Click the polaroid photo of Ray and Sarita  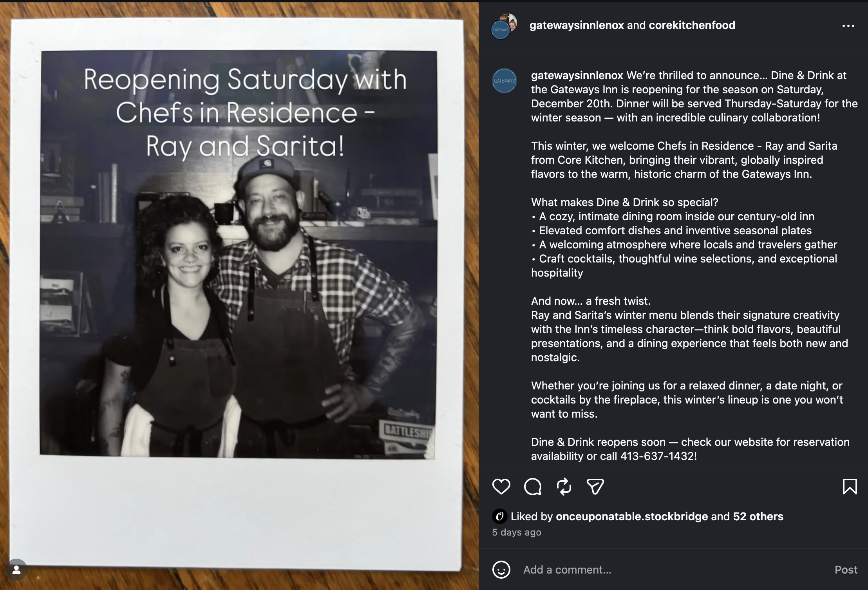(238, 255)
